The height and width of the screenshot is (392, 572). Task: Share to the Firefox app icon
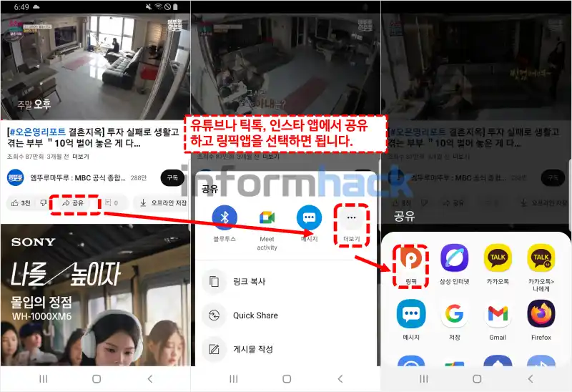pyautogui.click(x=541, y=313)
